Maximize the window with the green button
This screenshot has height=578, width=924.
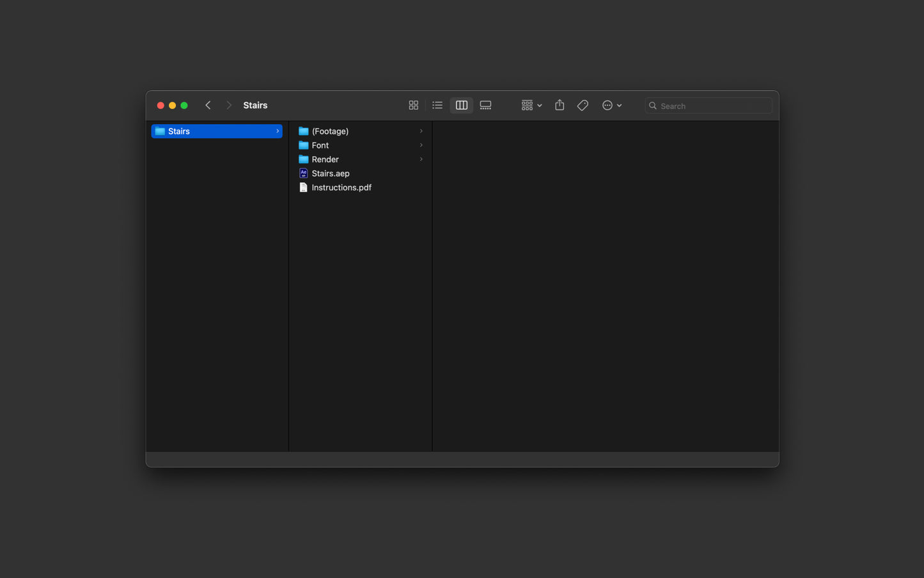(x=184, y=105)
